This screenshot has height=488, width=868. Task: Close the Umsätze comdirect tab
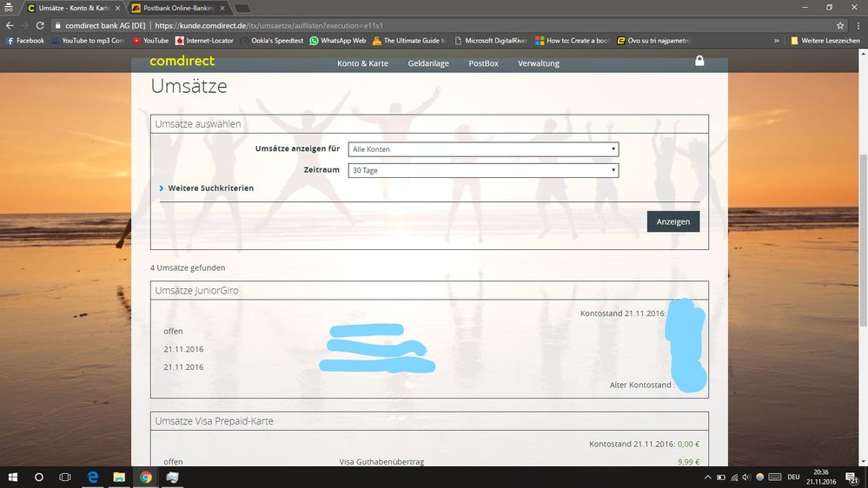pyautogui.click(x=117, y=9)
